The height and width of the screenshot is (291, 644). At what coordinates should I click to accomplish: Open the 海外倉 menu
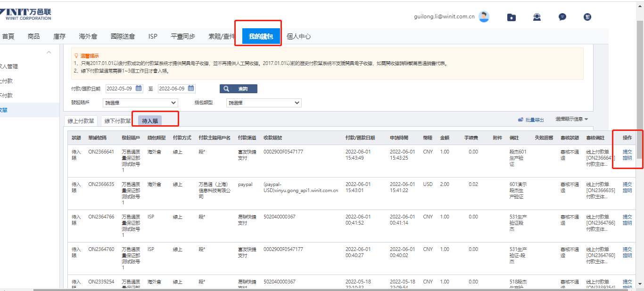(x=88, y=36)
